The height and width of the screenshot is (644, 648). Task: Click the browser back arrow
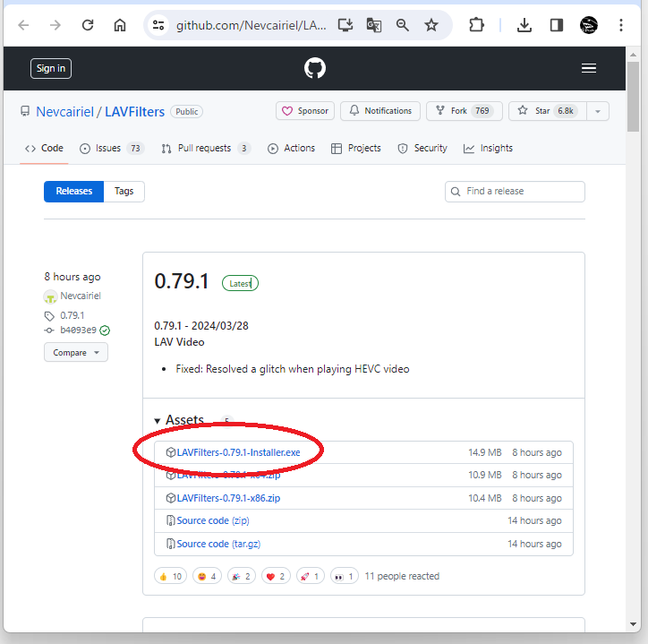pyautogui.click(x=23, y=25)
